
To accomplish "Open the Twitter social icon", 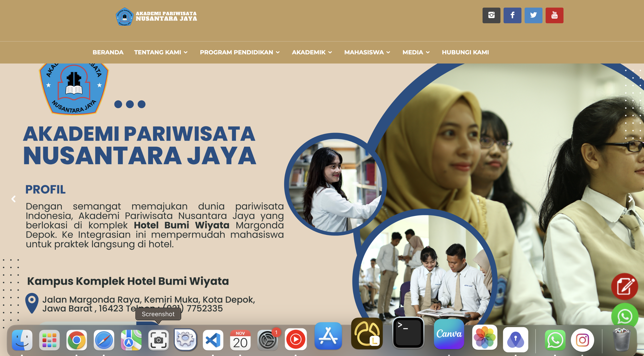I will [533, 15].
